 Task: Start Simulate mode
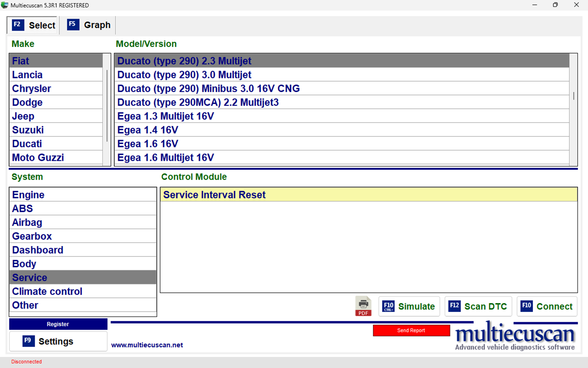tap(409, 306)
